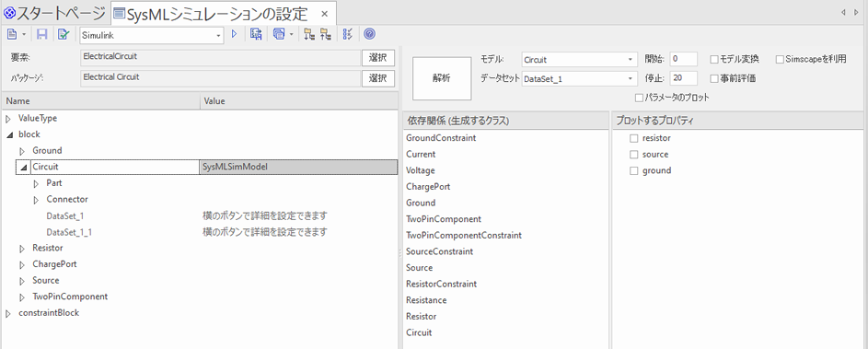Click the validate document checkmark icon
The width and height of the screenshot is (868, 349).
tap(64, 34)
